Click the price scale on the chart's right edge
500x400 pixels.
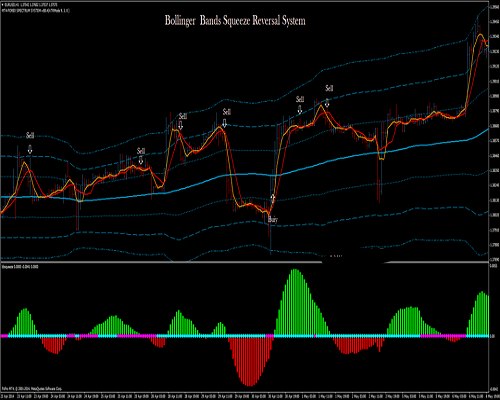(494, 133)
